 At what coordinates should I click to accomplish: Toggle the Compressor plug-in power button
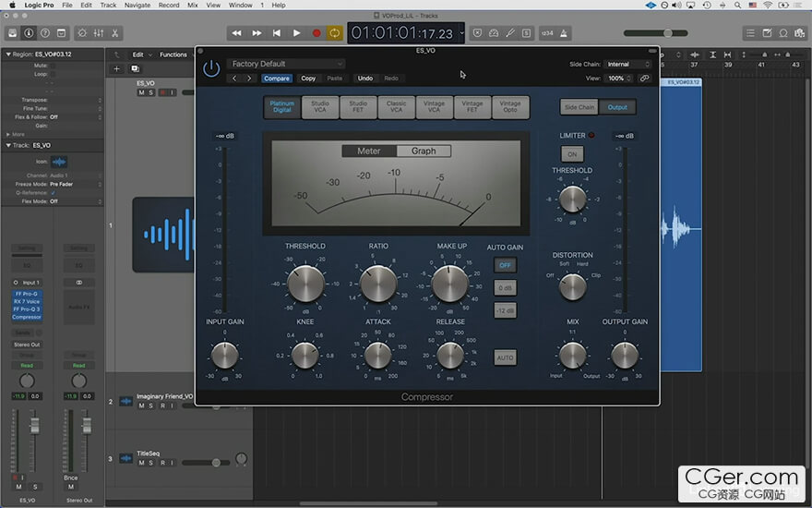click(211, 69)
